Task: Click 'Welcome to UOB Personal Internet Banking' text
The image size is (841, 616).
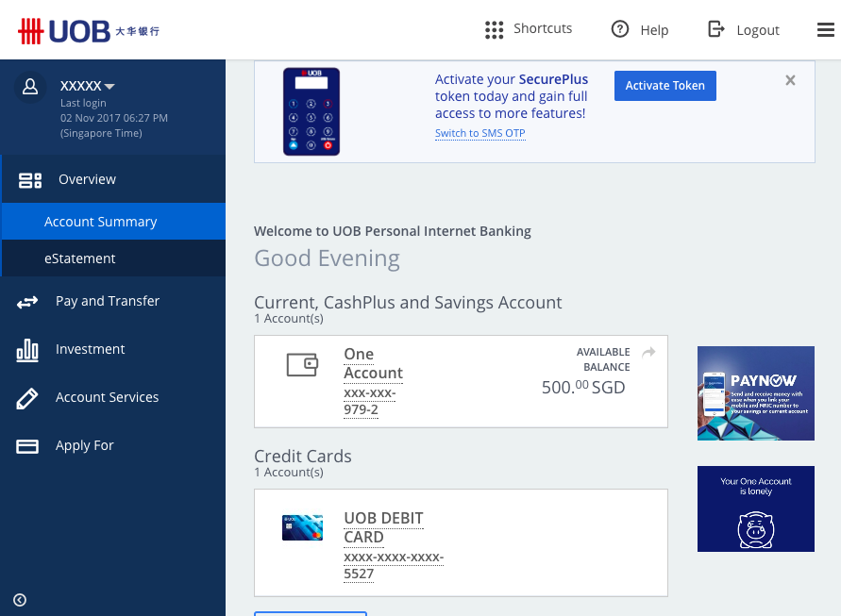Action: [393, 231]
